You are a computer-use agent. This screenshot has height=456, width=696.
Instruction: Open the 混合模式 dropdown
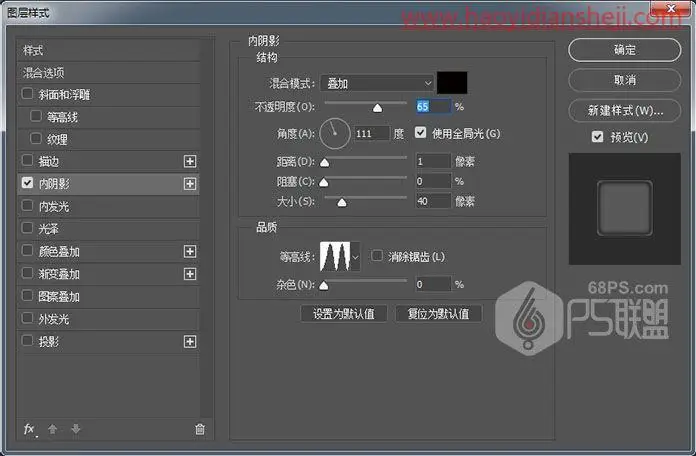coord(377,83)
